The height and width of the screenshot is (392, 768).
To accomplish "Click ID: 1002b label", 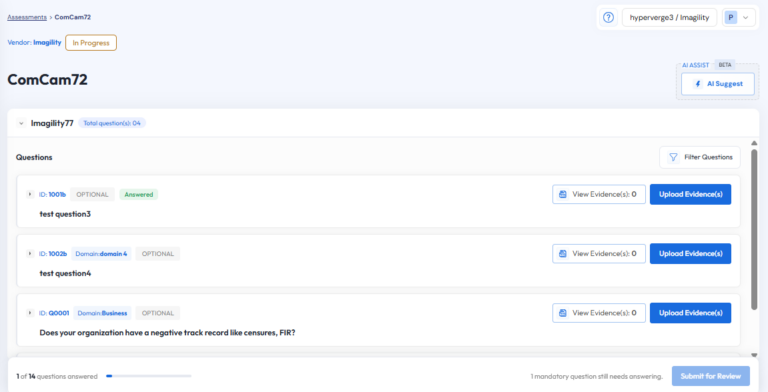I will 53,254.
